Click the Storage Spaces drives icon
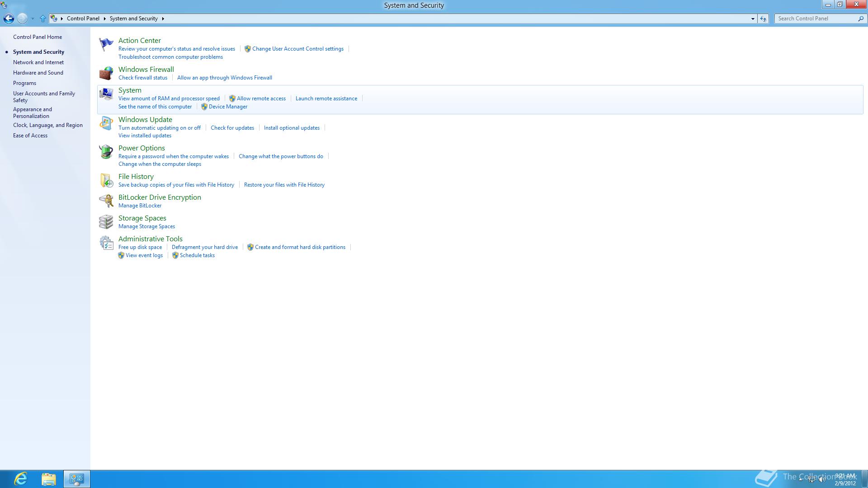The width and height of the screenshot is (868, 488). click(106, 222)
